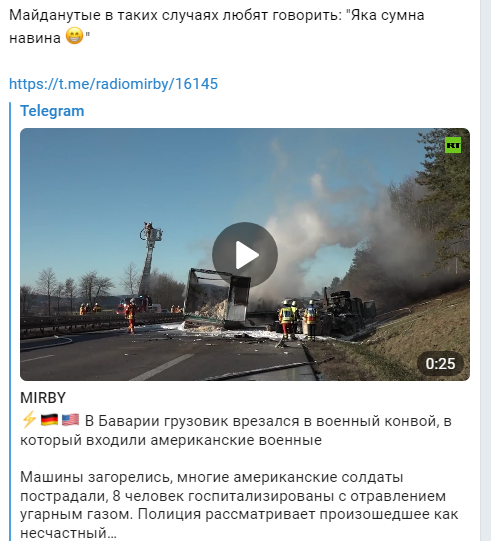Click the US flag emoji
The height and width of the screenshot is (541, 491).
pos(70,420)
